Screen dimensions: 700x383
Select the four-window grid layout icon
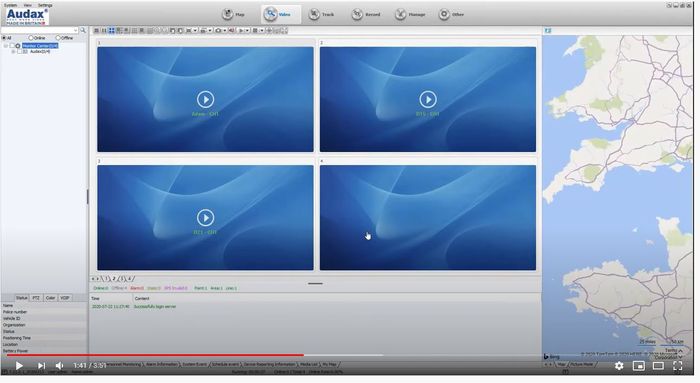(112, 30)
